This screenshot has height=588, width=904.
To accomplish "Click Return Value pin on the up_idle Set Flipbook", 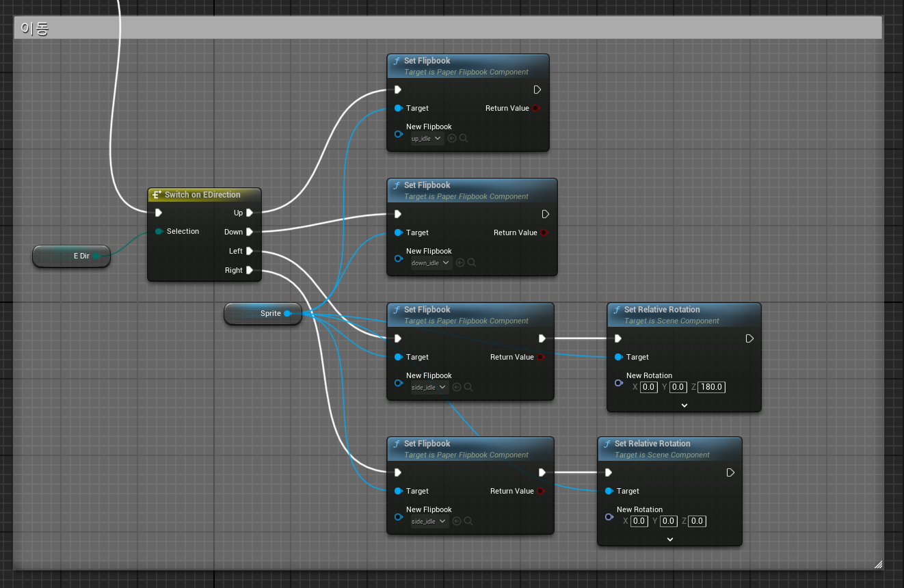I will click(x=535, y=108).
